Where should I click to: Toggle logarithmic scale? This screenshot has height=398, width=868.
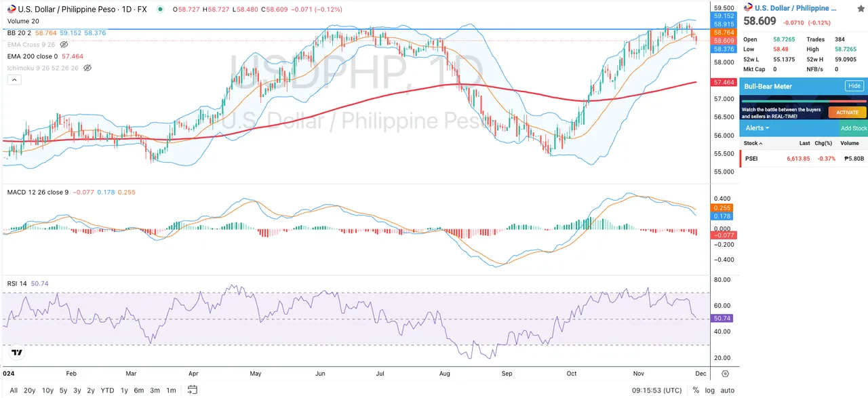click(709, 390)
